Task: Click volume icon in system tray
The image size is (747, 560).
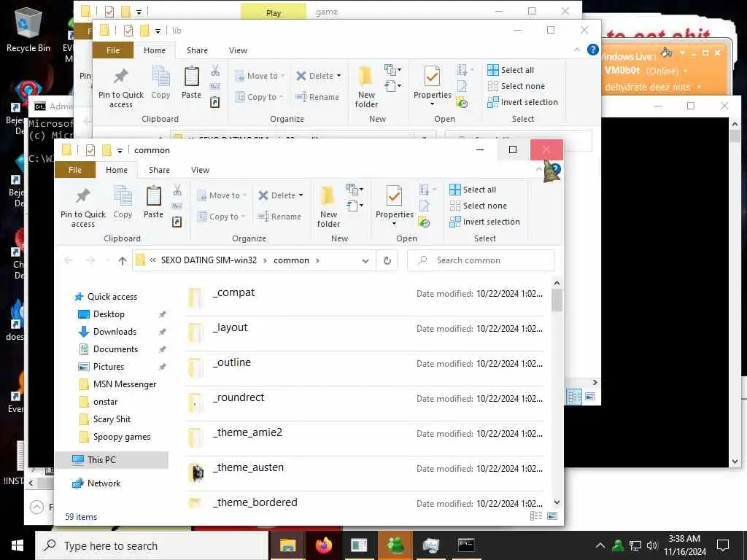Action: (651, 545)
